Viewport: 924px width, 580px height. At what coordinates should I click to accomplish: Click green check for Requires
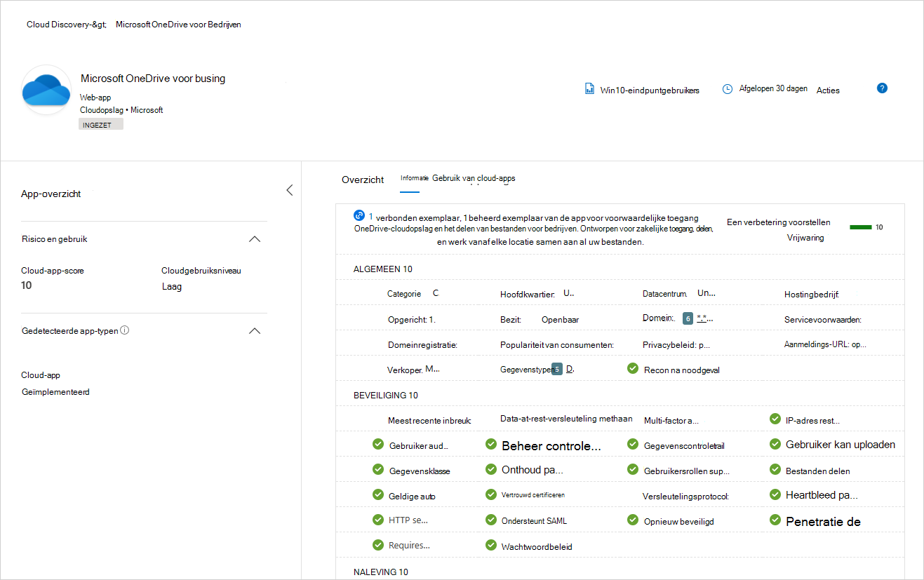tap(378, 545)
